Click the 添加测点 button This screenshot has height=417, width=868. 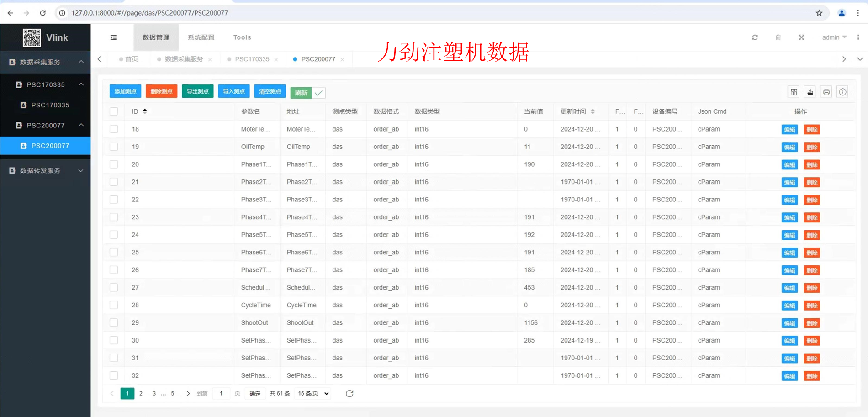[x=125, y=91]
